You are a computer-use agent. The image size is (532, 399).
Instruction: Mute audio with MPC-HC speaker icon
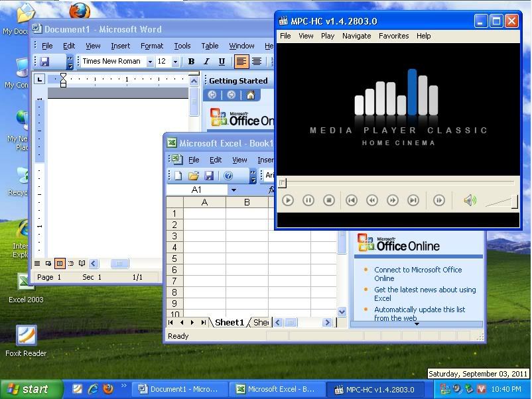[470, 200]
